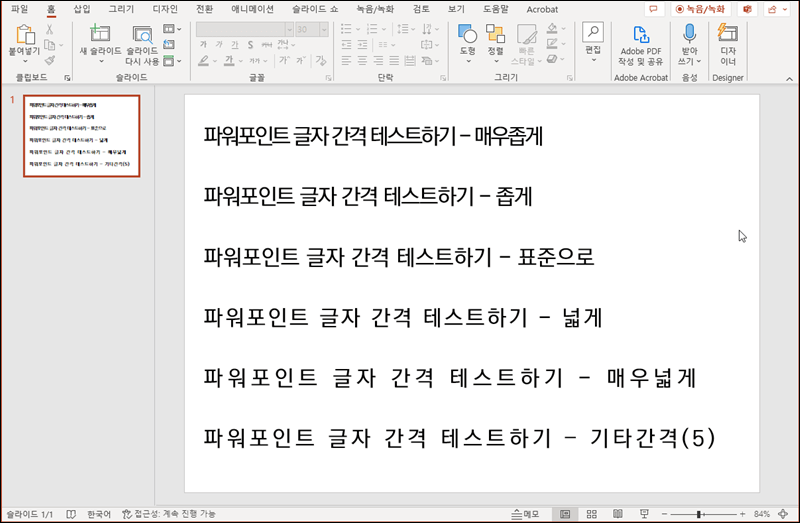Viewport: 800px width, 523px height.
Task: Collapse the ribbon with chevron
Action: click(789, 79)
